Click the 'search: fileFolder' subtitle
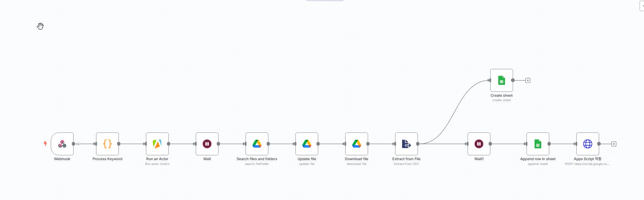The height and width of the screenshot is (200, 644). pyautogui.click(x=257, y=164)
